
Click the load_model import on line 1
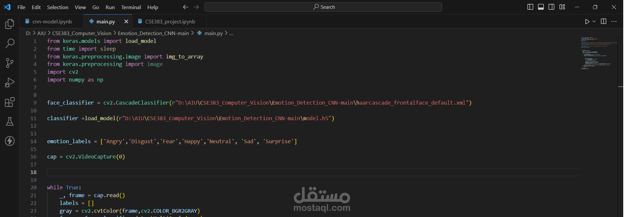pos(141,41)
